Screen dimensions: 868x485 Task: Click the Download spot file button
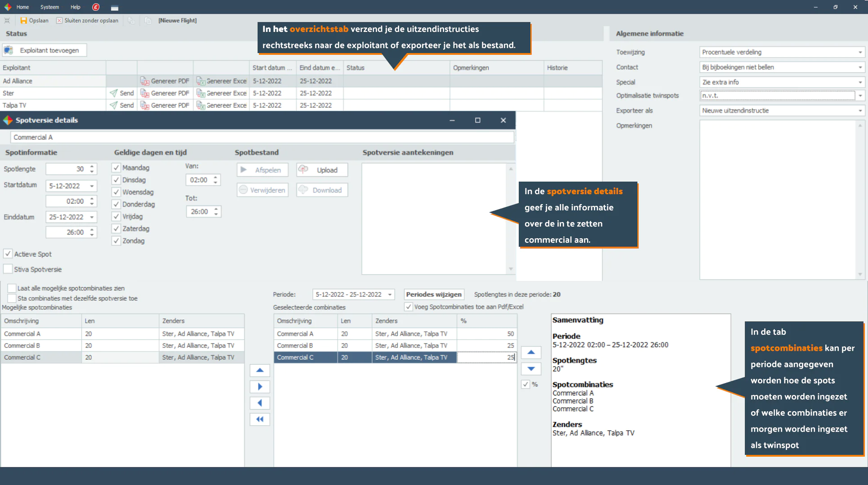[322, 190]
